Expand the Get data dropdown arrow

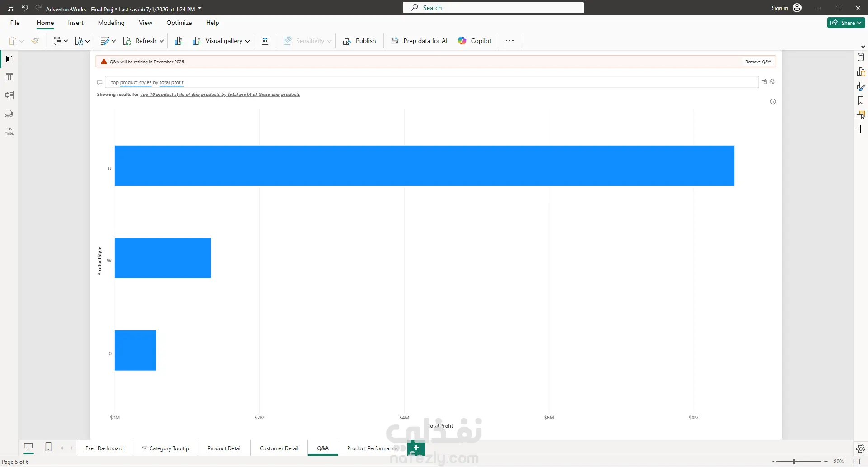coord(66,41)
